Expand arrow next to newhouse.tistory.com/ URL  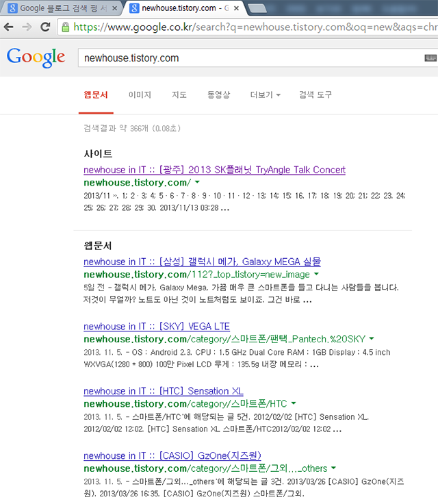point(197,182)
